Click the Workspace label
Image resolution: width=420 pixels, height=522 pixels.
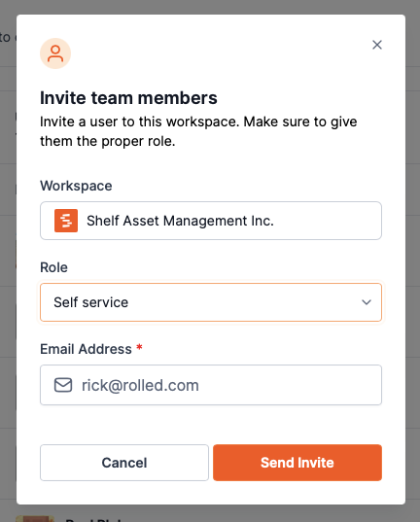tap(76, 186)
